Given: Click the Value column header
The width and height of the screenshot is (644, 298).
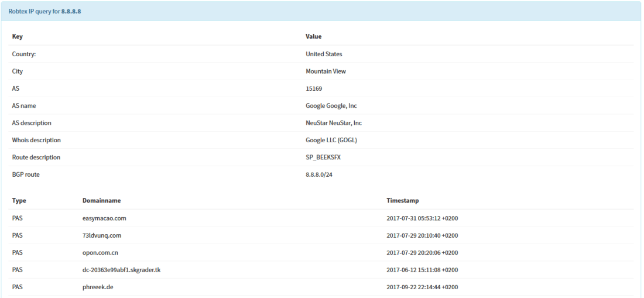Looking at the screenshot, I should point(313,36).
